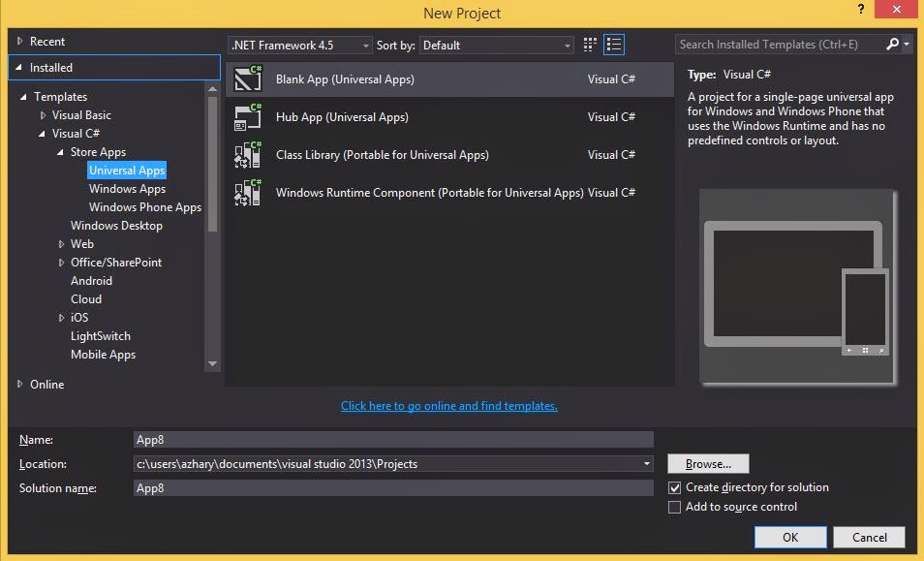Click the Browse button for project location
924x561 pixels.
pyautogui.click(x=707, y=463)
